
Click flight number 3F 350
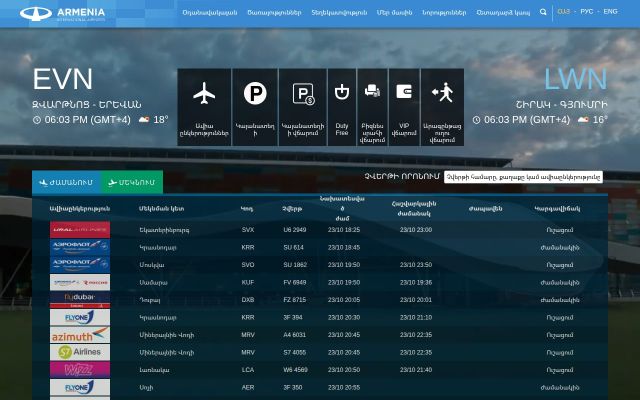pos(293,387)
